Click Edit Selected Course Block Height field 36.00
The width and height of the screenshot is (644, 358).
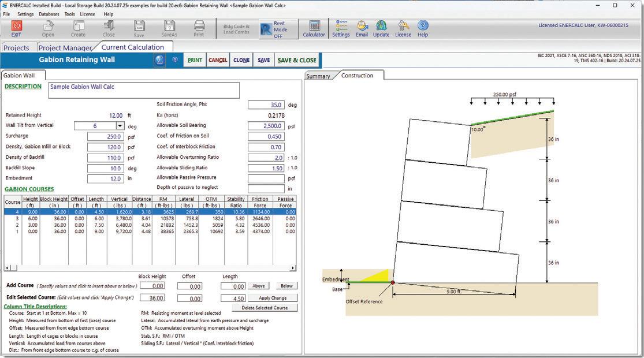tap(152, 298)
